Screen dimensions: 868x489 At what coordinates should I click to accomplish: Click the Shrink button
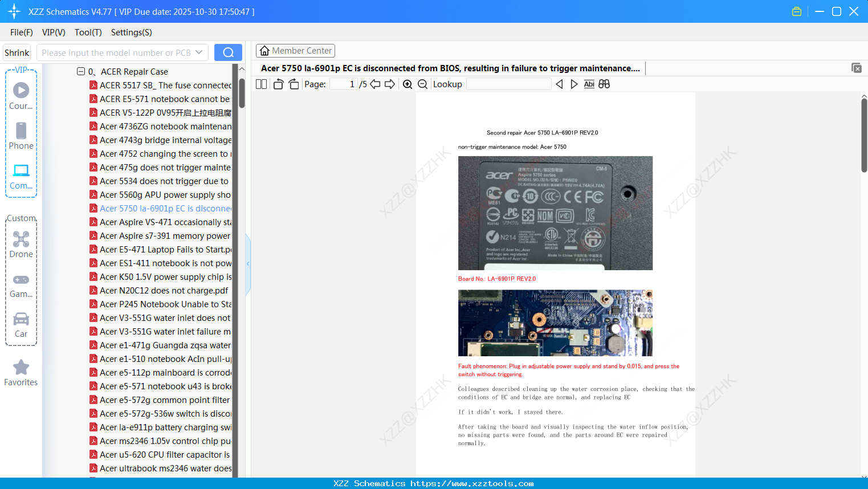tap(17, 52)
